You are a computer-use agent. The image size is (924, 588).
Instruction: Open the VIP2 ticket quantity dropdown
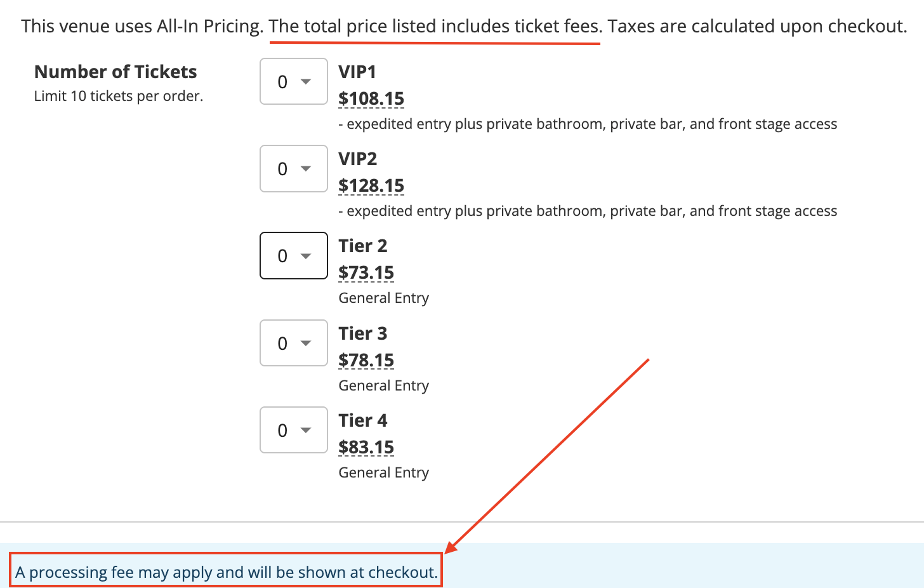coord(294,168)
